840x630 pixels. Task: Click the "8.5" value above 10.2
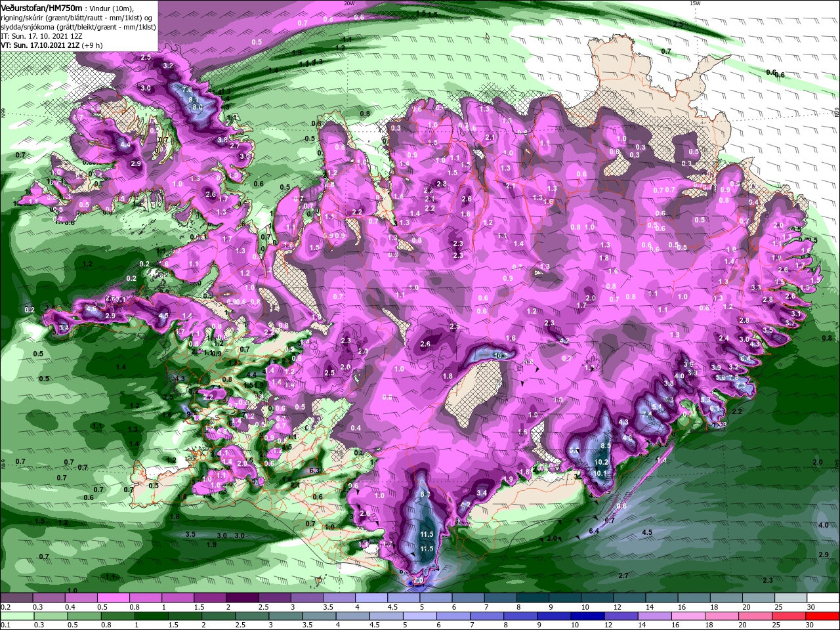pyautogui.click(x=606, y=446)
